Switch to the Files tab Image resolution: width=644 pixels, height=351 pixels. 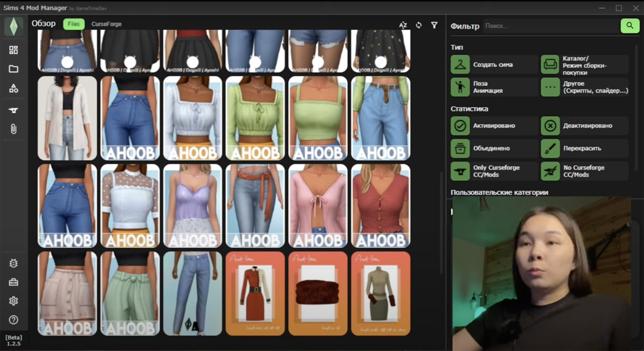tap(74, 24)
